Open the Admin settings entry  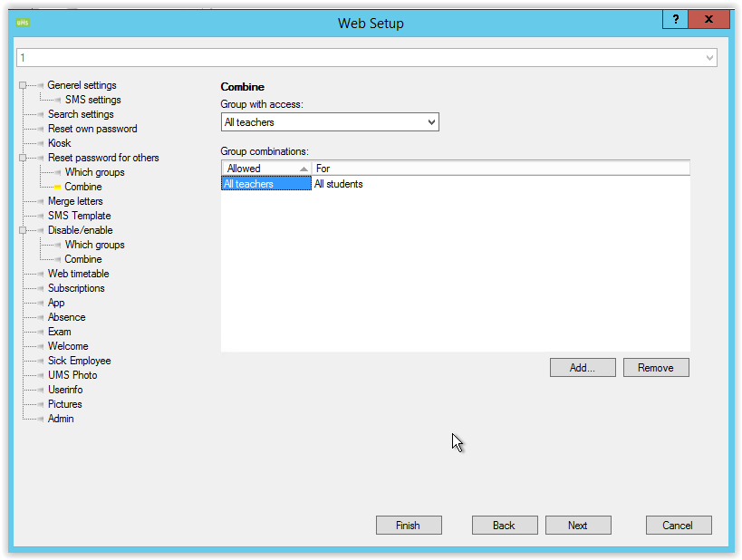point(61,419)
